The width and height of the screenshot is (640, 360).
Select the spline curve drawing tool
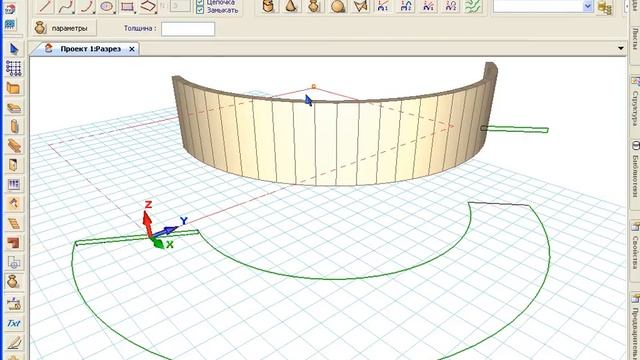66,7
